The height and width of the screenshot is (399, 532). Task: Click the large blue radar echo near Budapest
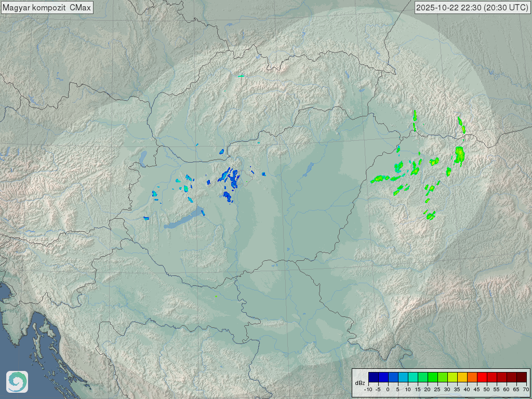coord(231,179)
